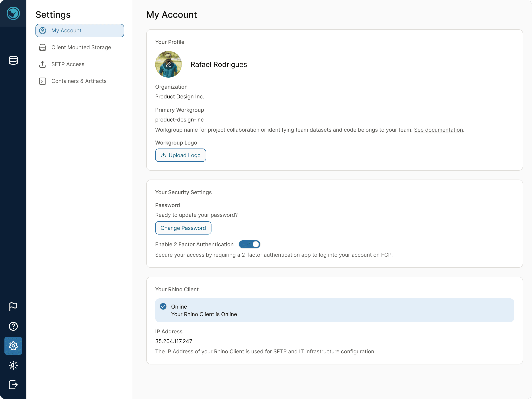Follow the See documentation link
Viewport: 532px width, 399px height.
(438, 130)
